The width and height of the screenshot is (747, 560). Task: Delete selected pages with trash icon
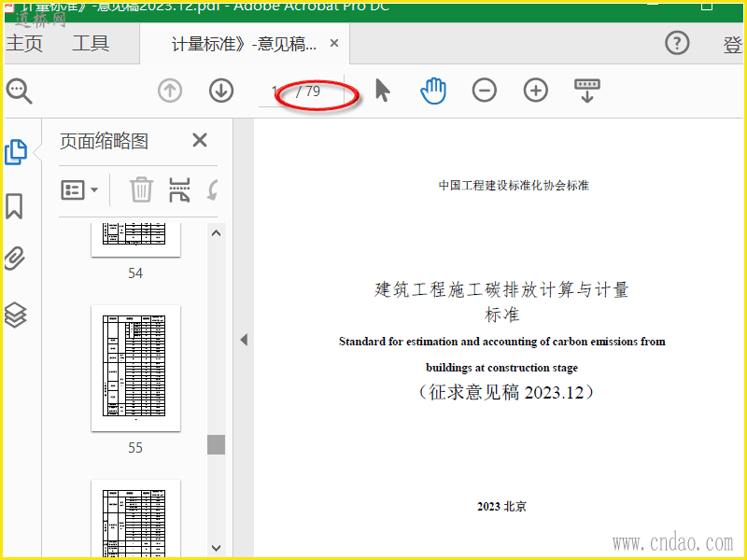click(141, 189)
